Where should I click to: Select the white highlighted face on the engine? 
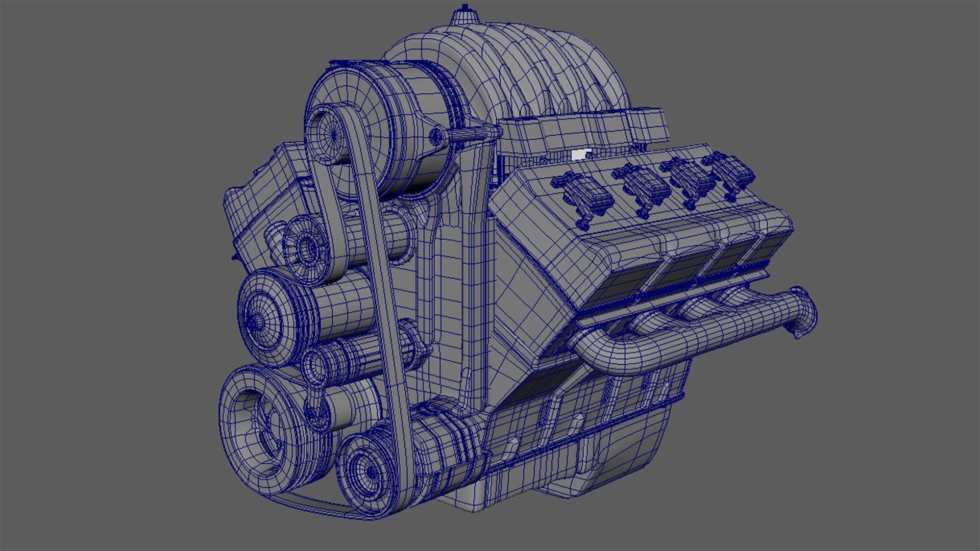(x=581, y=155)
